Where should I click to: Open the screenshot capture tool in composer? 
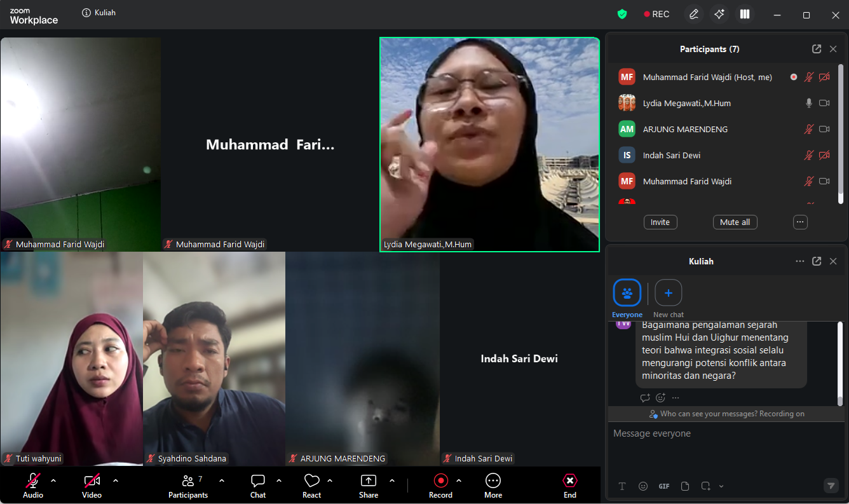point(705,486)
